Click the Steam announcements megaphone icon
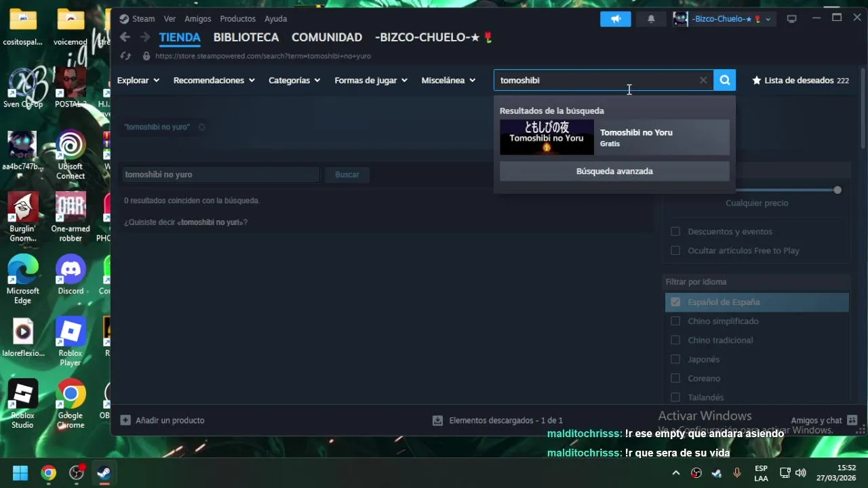The height and width of the screenshot is (488, 868). point(616,19)
